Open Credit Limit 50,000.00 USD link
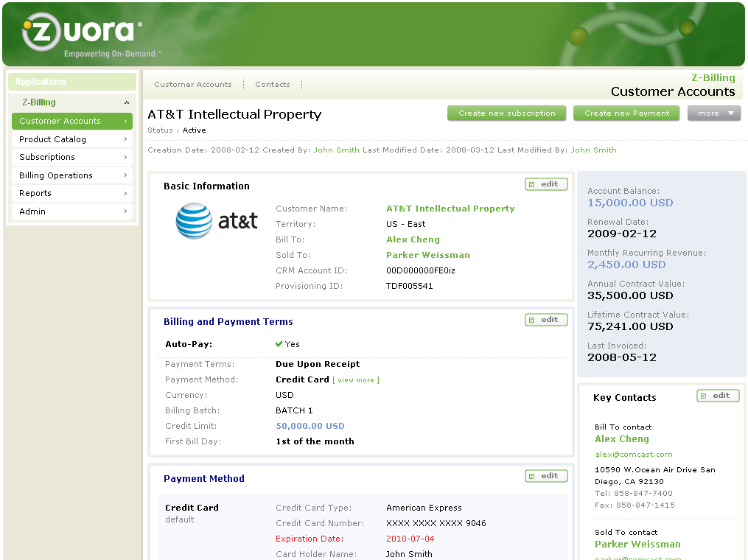748x560 pixels. pyautogui.click(x=310, y=426)
